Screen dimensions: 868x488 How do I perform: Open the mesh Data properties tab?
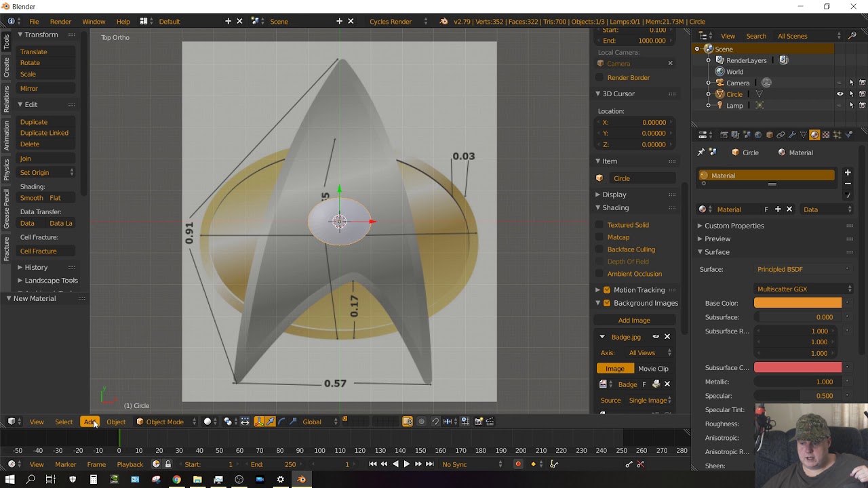(x=804, y=135)
